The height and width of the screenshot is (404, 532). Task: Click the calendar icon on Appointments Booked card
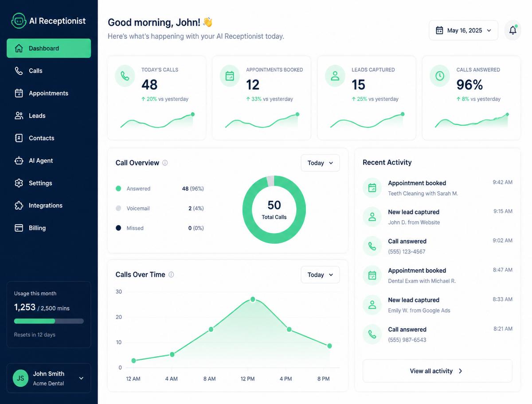pos(230,76)
